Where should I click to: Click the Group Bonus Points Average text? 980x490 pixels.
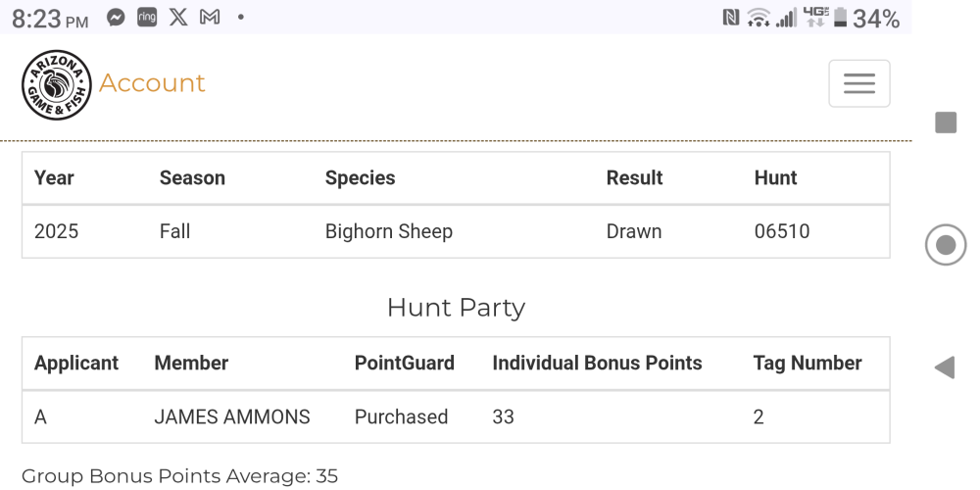tap(180, 476)
